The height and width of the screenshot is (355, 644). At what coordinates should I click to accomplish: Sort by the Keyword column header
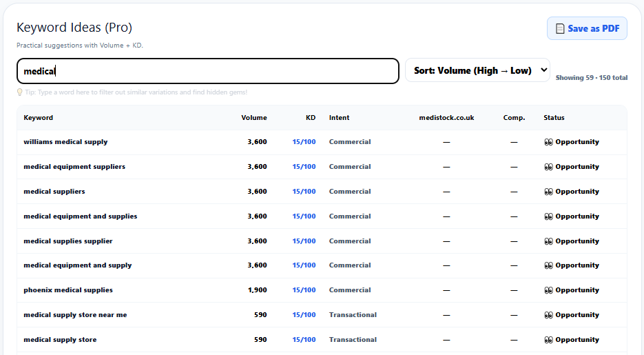click(38, 117)
